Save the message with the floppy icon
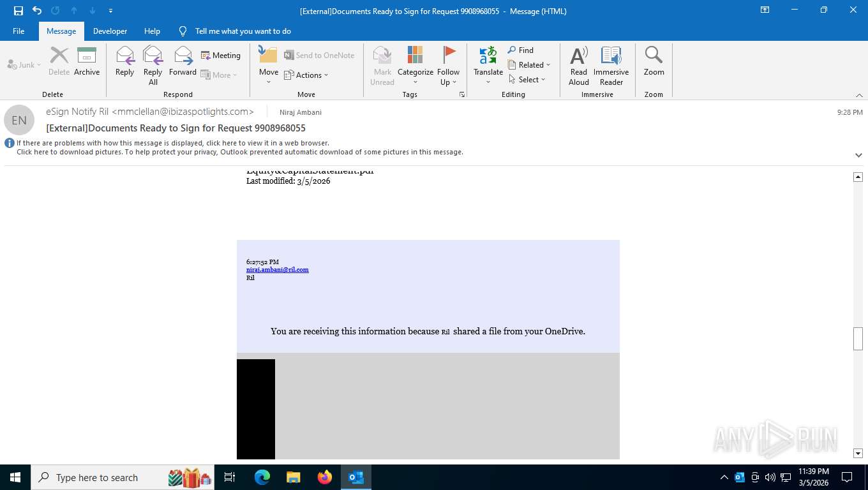The width and height of the screenshot is (868, 490). [19, 10]
